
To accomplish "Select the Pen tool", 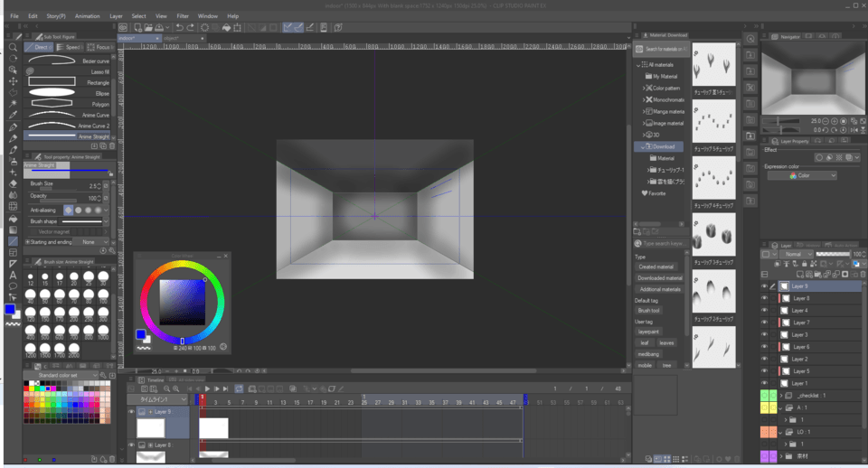I will (x=13, y=126).
